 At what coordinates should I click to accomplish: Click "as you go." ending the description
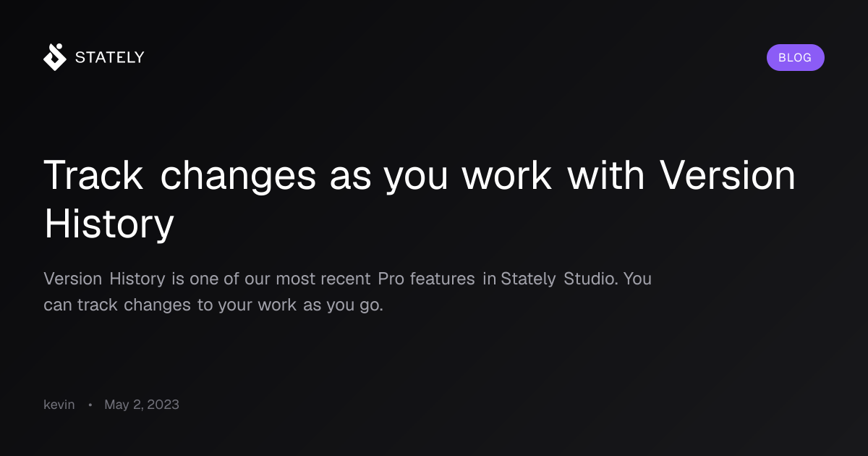pyautogui.click(x=342, y=305)
